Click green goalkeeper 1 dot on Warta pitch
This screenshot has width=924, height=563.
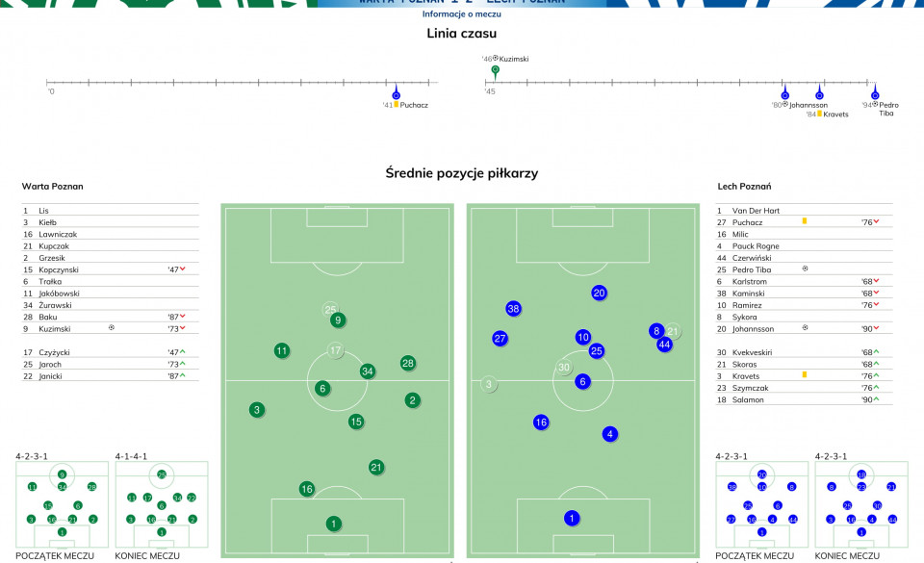(334, 524)
